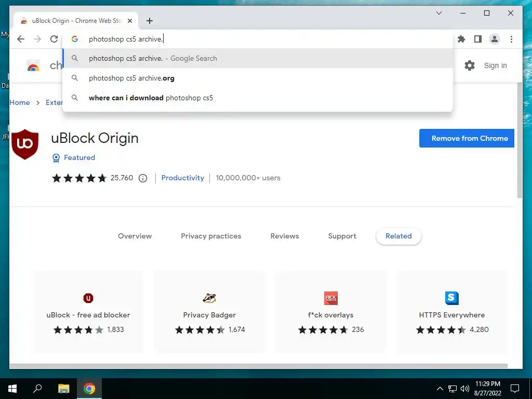Click the Google logo in address bar

[75, 39]
